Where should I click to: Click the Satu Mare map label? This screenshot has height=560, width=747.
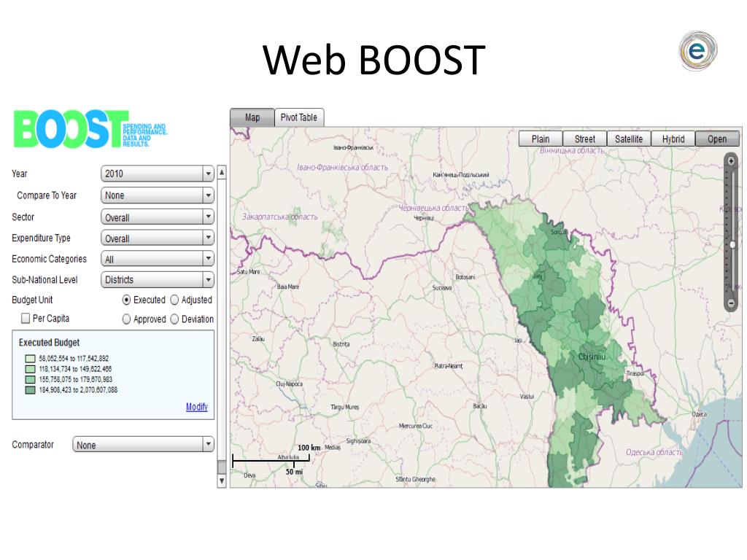point(248,272)
